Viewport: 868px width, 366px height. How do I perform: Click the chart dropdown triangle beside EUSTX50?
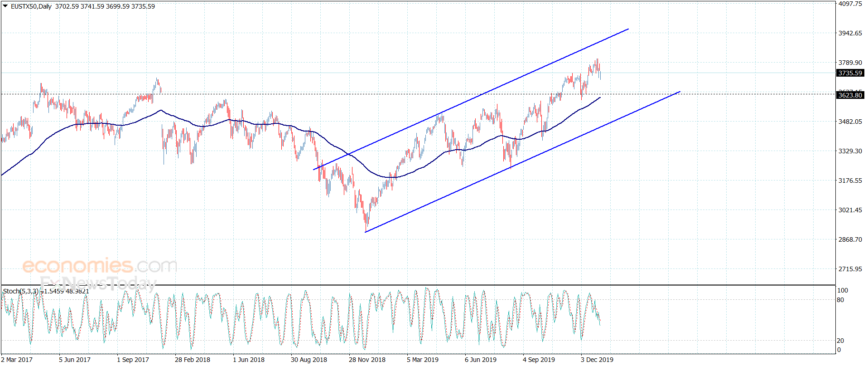tap(5, 6)
